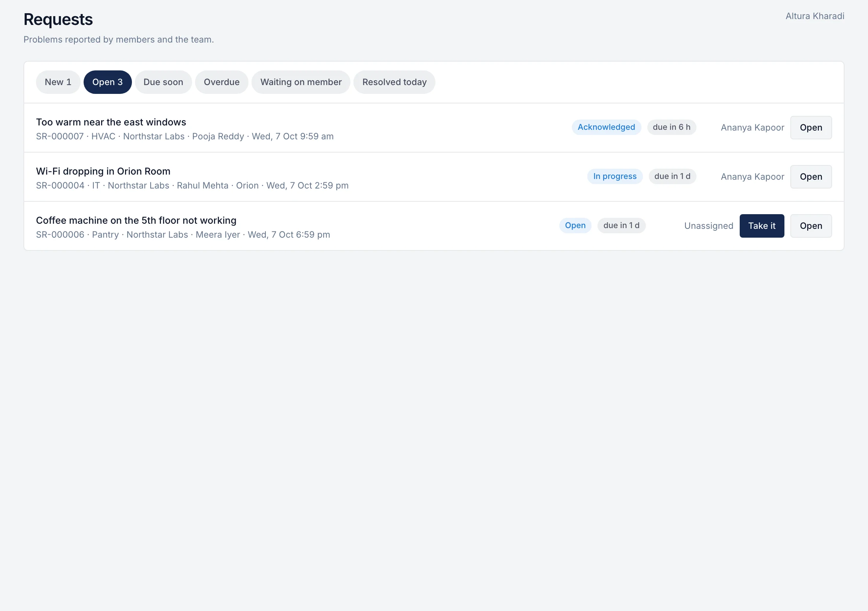Image resolution: width=868 pixels, height=611 pixels.
Task: Click 'due in 1 d' badge on Wi-Fi row
Action: (672, 176)
